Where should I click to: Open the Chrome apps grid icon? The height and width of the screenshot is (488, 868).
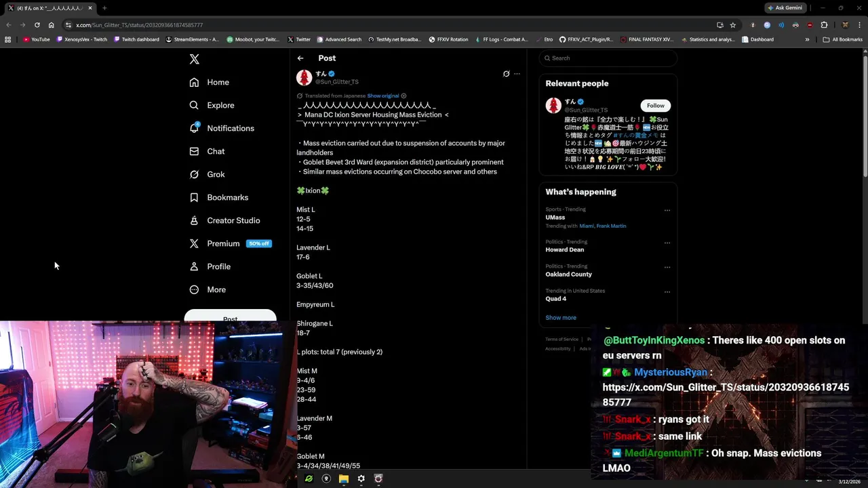coord(8,39)
